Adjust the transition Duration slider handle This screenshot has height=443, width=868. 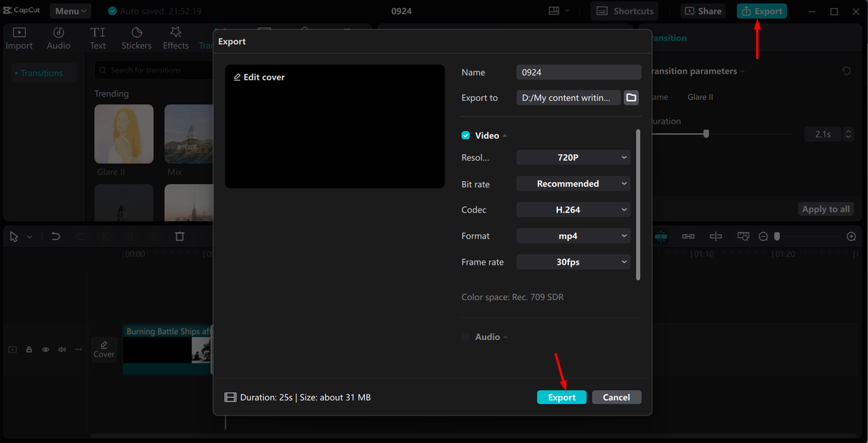click(x=706, y=134)
